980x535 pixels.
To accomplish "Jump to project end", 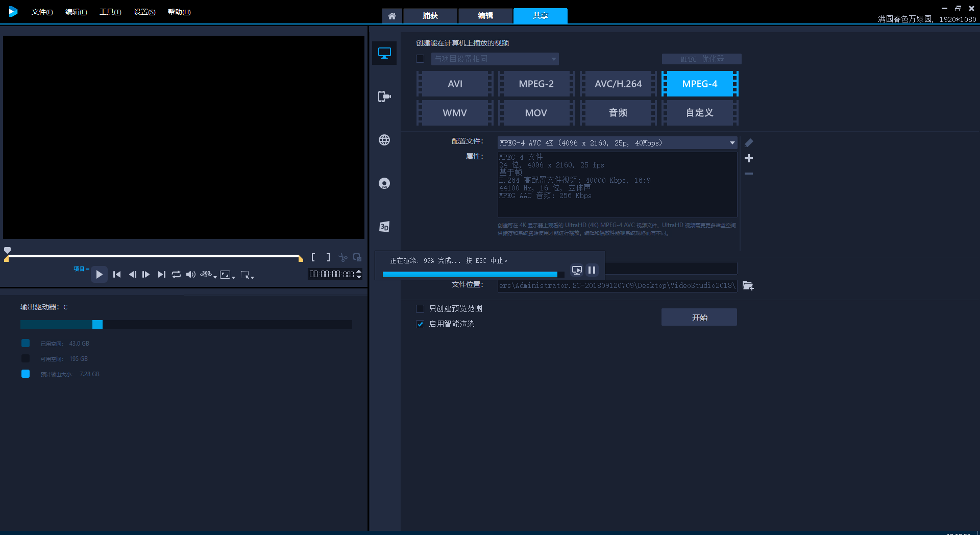I will [x=161, y=274].
